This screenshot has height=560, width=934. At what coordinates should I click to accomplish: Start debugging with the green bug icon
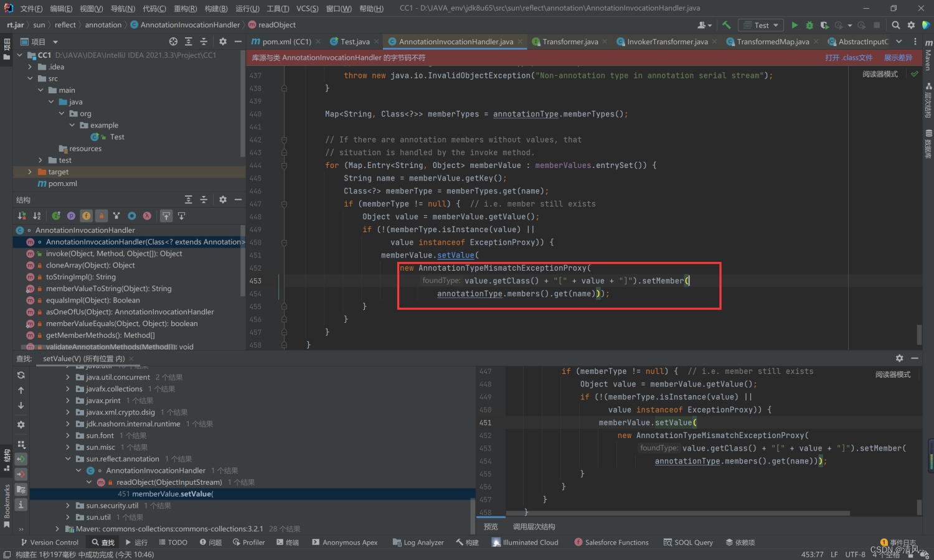pyautogui.click(x=809, y=26)
